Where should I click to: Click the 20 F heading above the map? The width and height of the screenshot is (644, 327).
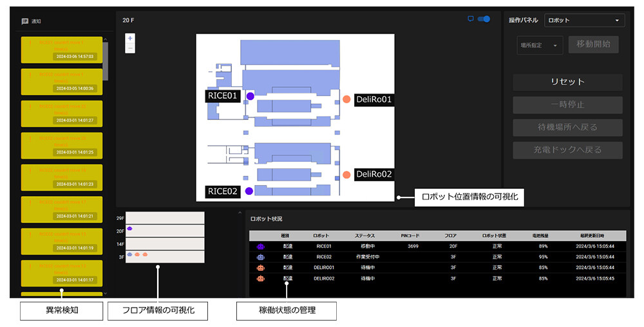[x=128, y=20]
